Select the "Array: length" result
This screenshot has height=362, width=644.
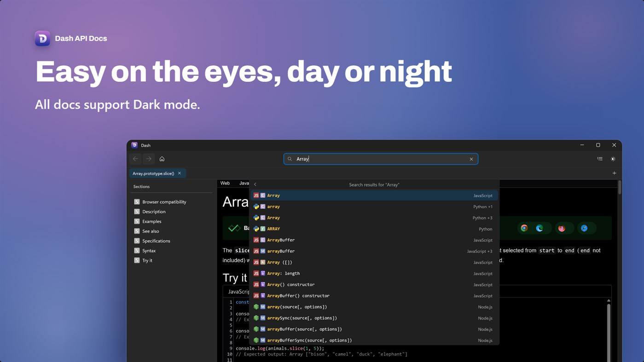coord(374,273)
